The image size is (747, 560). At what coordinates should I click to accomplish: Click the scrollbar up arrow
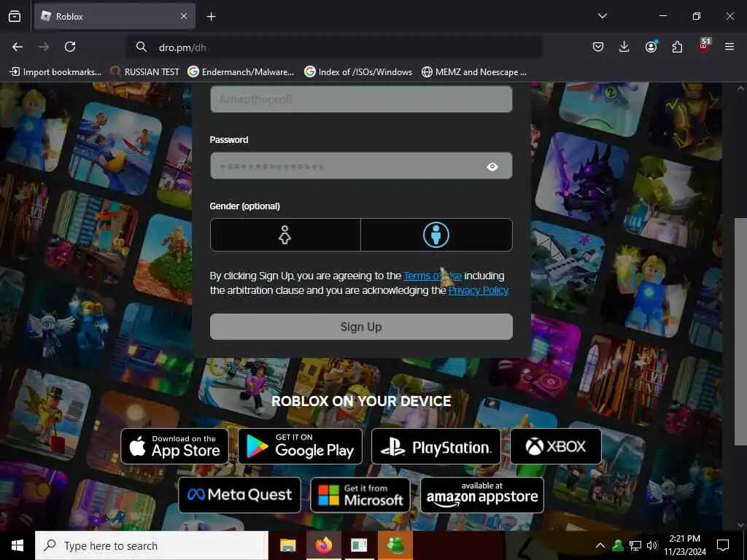(x=740, y=88)
